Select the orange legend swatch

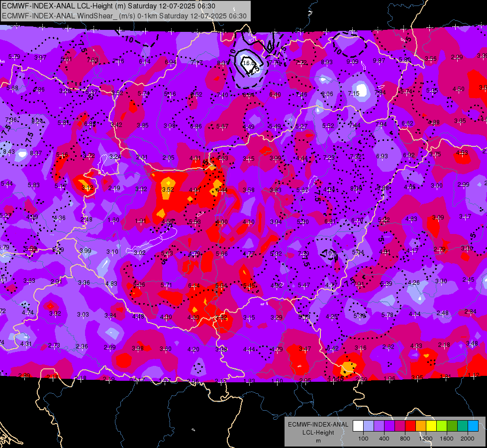click(x=421, y=426)
